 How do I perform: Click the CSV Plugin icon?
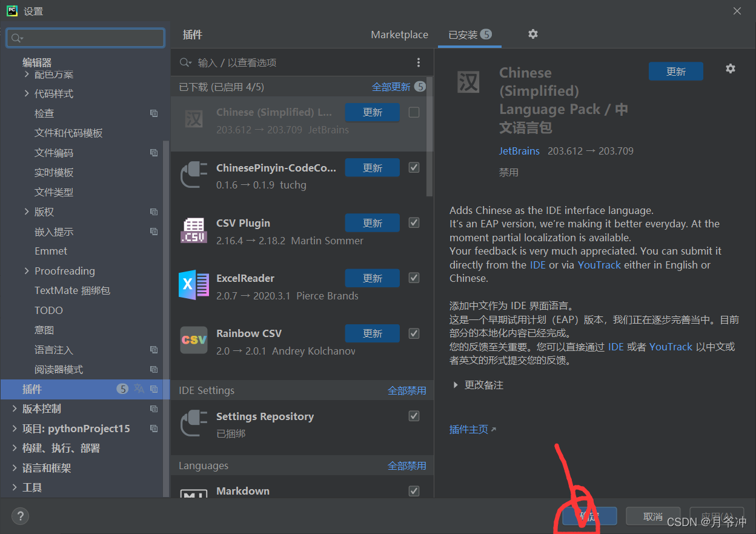point(194,230)
